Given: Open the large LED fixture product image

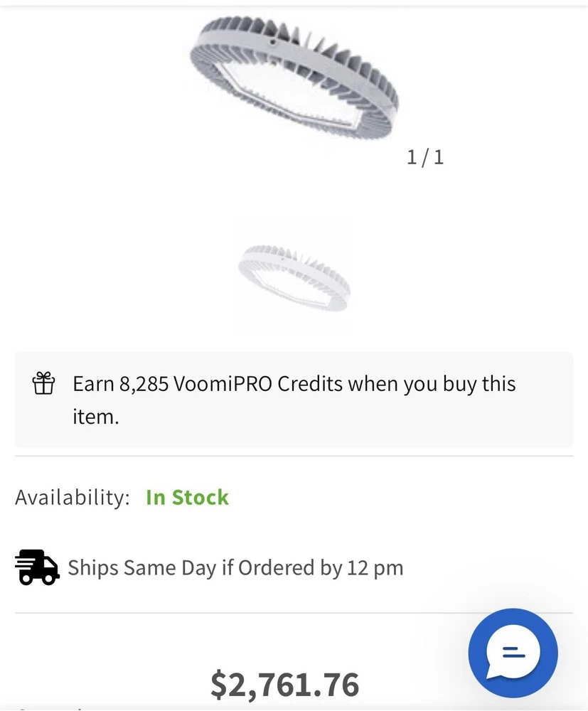Looking at the screenshot, I should pos(296,80).
